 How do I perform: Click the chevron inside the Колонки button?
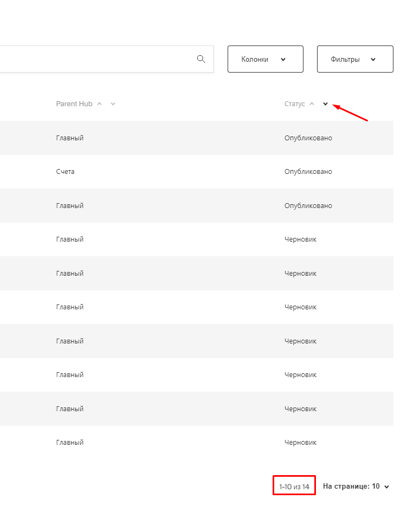(283, 59)
